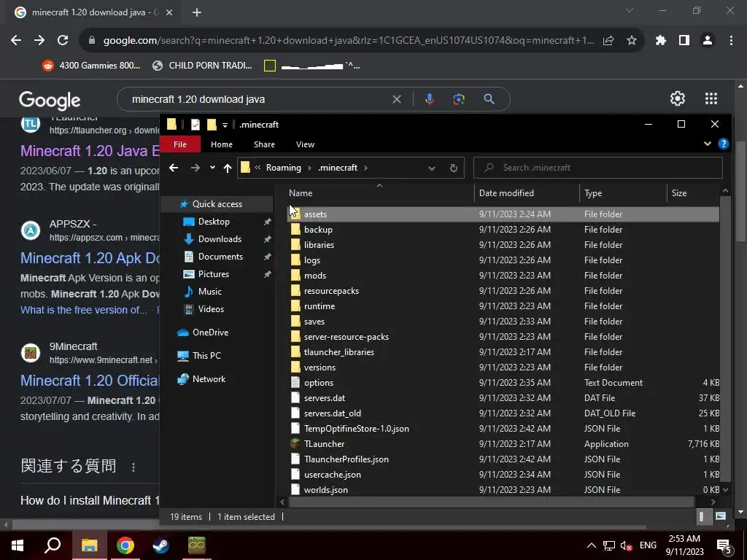Bookmark this page with the star icon
The height and width of the screenshot is (560, 747).
(632, 41)
